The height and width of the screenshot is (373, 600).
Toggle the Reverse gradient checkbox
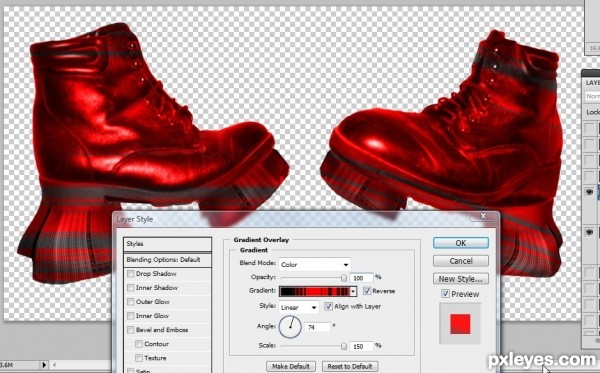367,291
